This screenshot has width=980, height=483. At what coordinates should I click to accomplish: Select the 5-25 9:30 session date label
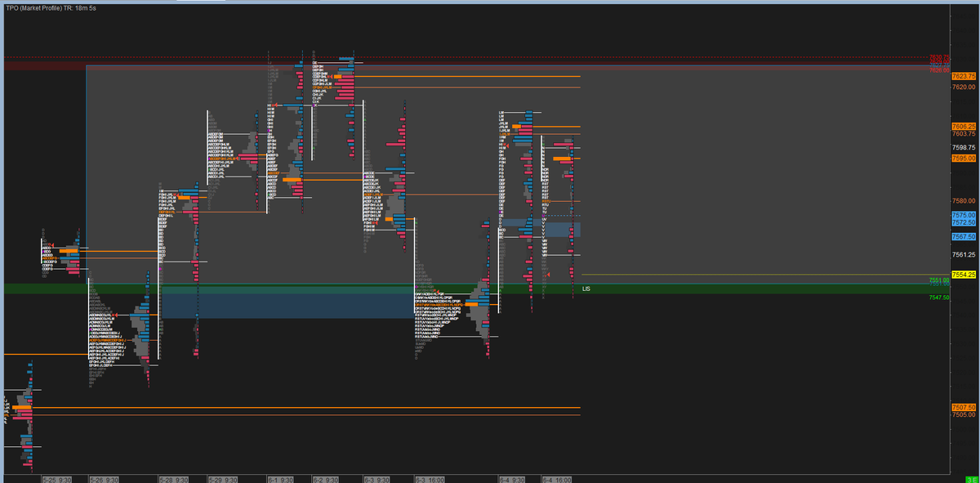pos(56,479)
